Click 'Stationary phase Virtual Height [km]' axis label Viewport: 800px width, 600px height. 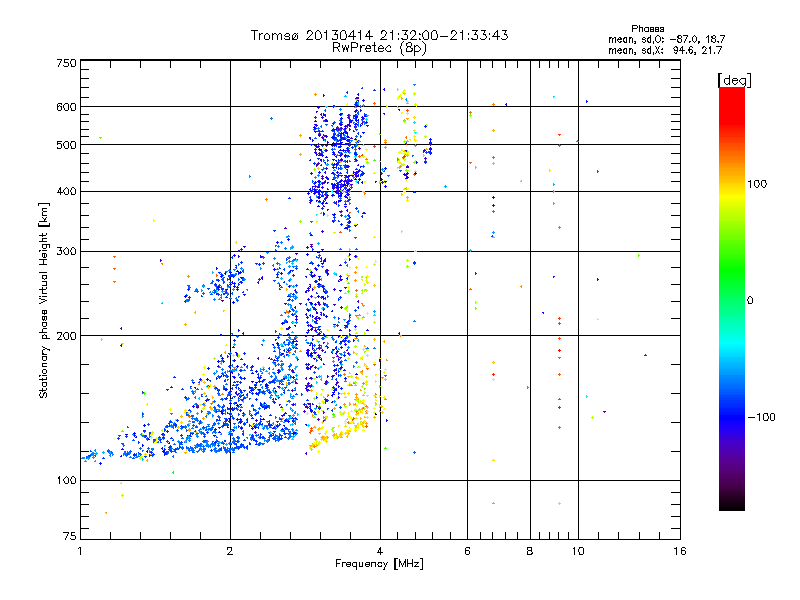click(x=43, y=300)
